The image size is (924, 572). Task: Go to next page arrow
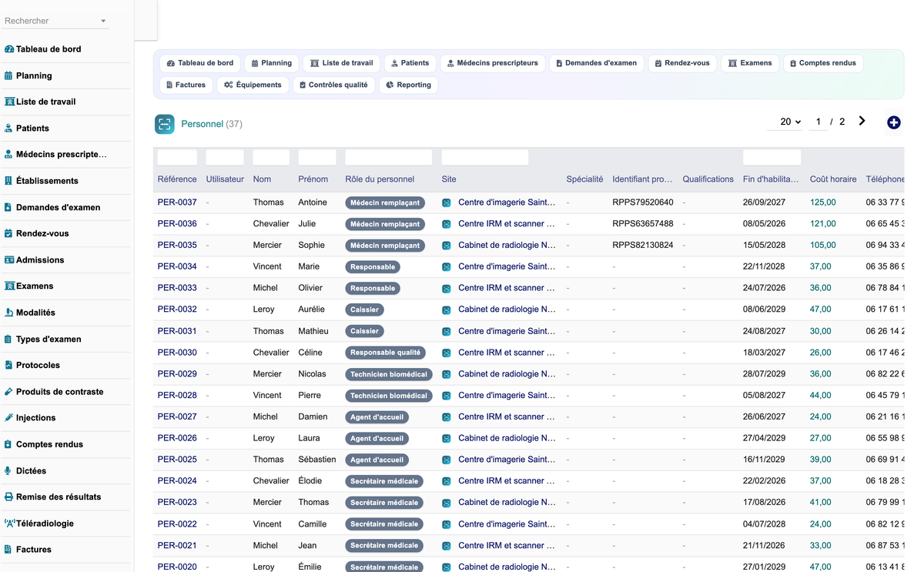862,121
